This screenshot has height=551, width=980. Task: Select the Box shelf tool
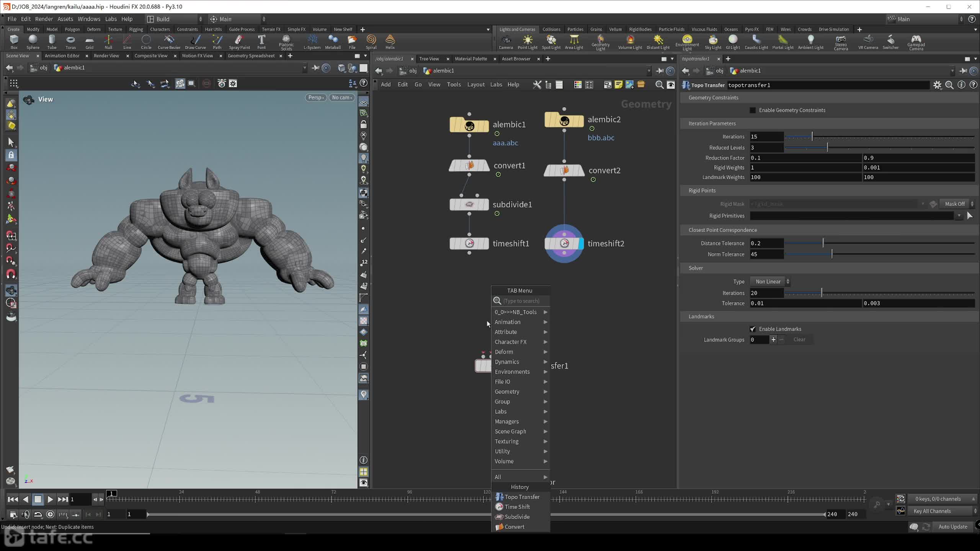pos(14,42)
